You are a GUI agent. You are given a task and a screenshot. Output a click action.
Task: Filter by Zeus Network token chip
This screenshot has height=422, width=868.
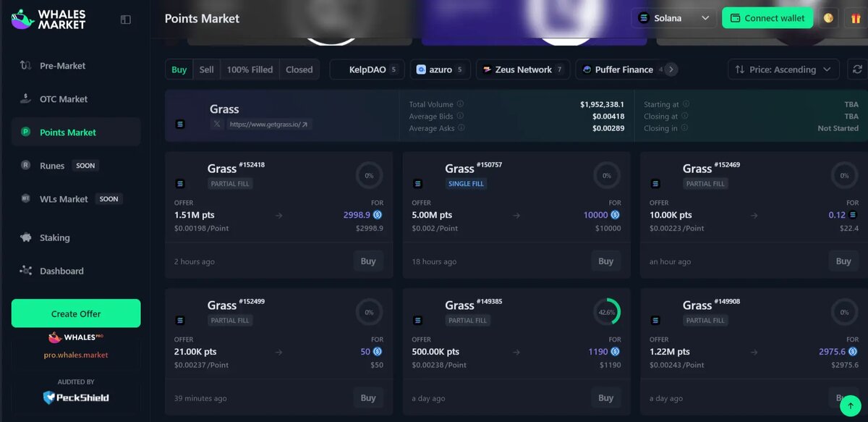click(523, 69)
